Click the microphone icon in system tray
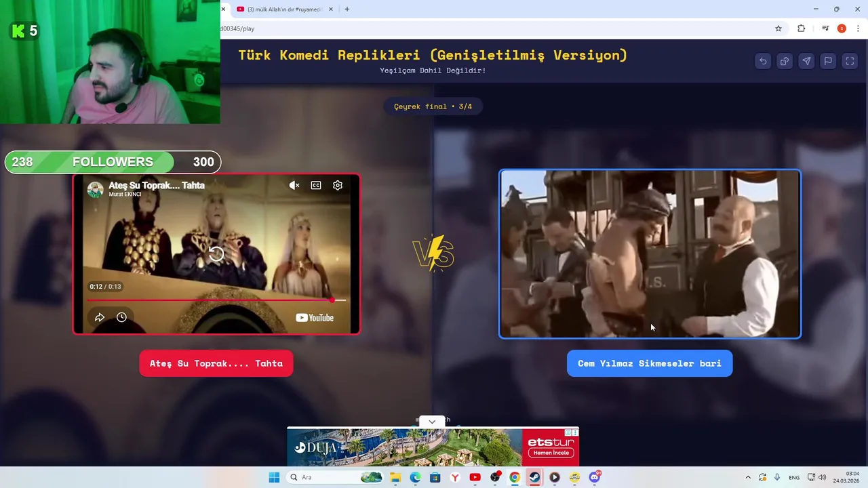868x488 pixels. [777, 477]
